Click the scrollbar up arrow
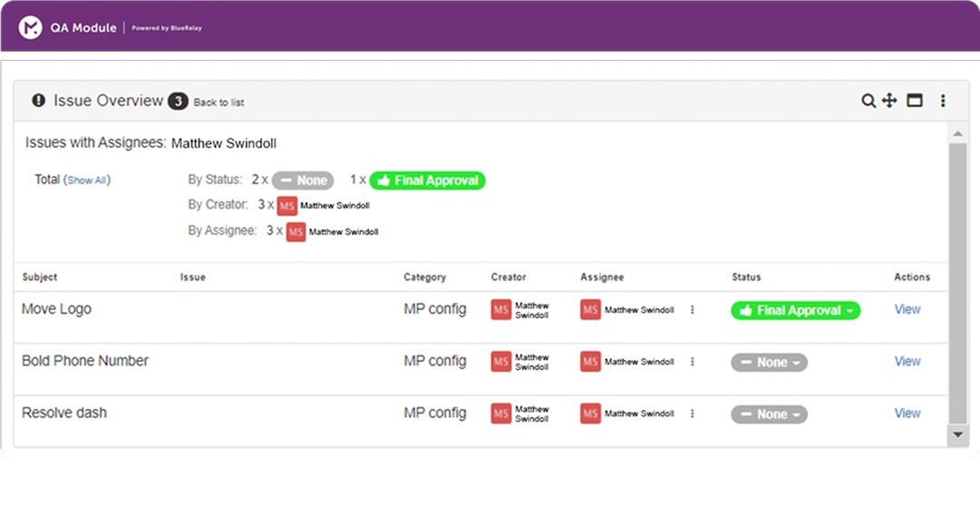The image size is (980, 516). [x=957, y=133]
